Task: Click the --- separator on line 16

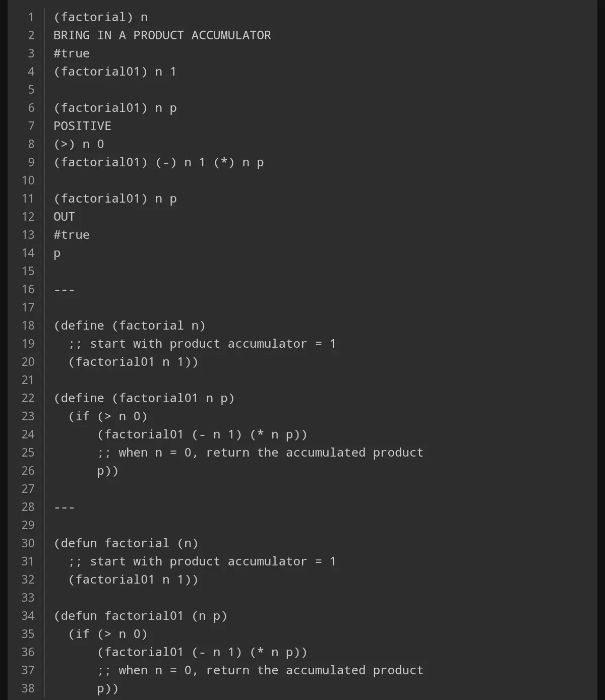Action: click(64, 289)
